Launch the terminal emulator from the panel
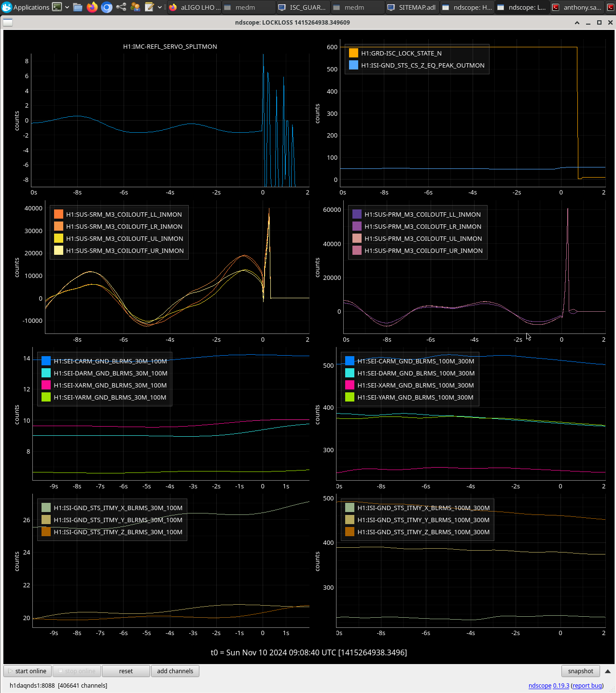616x693 pixels. (x=57, y=7)
